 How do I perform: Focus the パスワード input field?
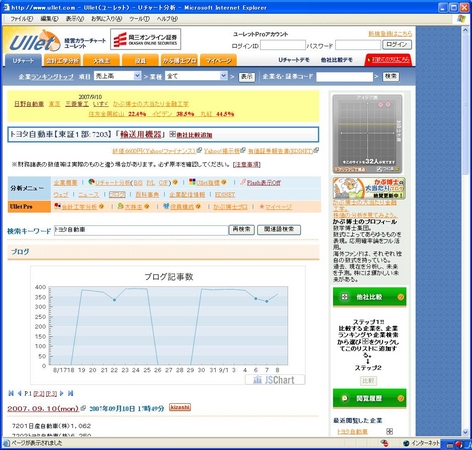358,45
